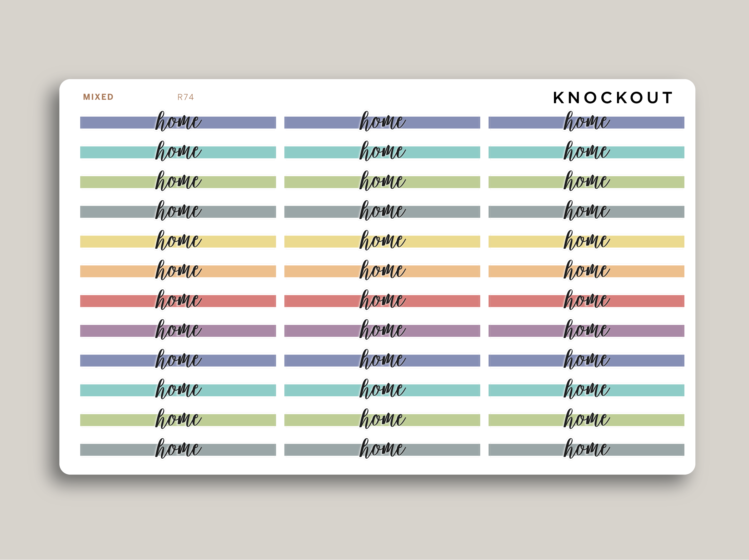Choose red home sticker in left column
Screen dimensions: 749x560
178,301
